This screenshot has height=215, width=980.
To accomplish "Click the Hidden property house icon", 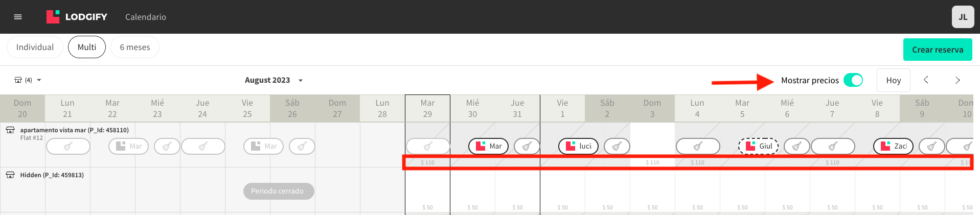I will [x=10, y=175].
